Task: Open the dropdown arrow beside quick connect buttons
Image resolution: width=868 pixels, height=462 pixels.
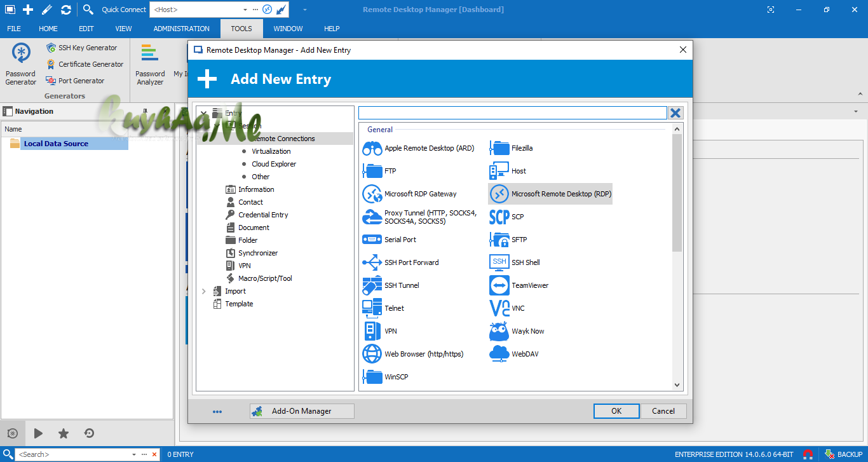Action: [305, 10]
